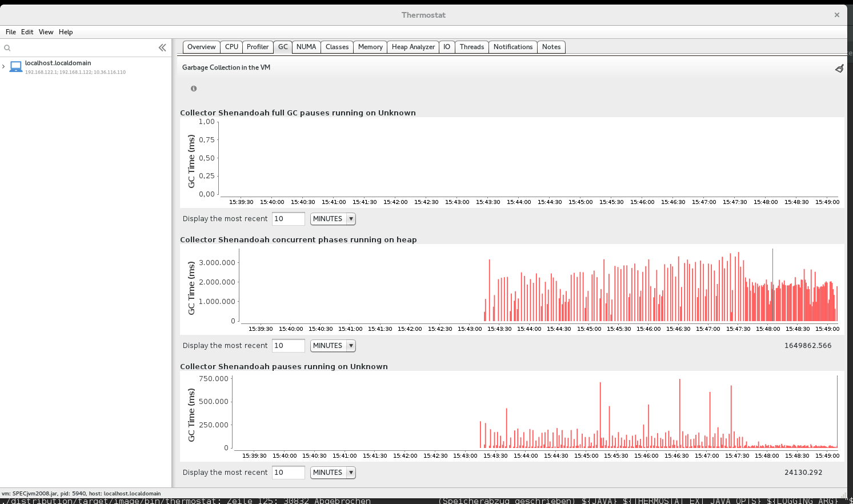
Task: Switch to the CPU tab
Action: coord(231,47)
